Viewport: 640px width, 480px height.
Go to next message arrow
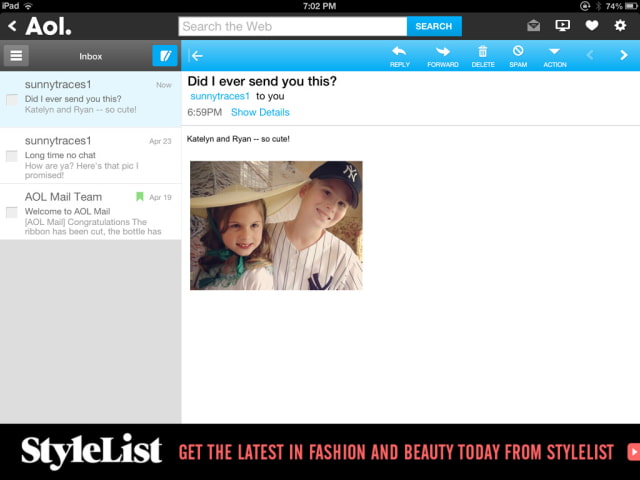624,55
